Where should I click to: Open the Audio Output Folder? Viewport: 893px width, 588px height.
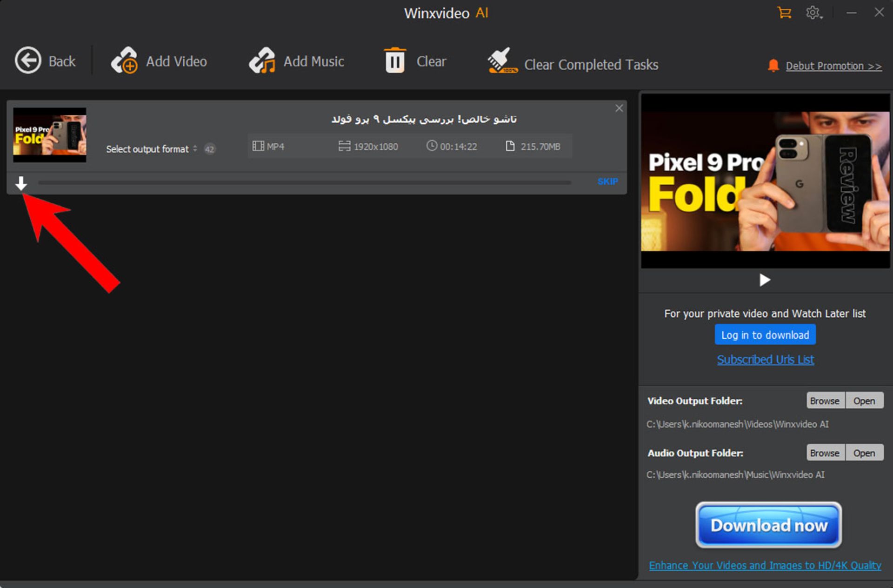click(x=864, y=453)
